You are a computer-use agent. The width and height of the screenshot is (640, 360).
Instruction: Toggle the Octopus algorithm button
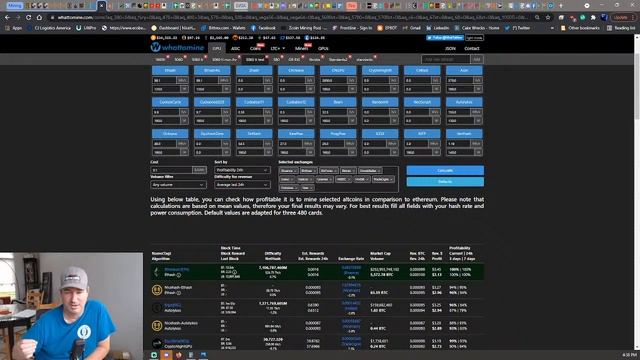coord(170,133)
